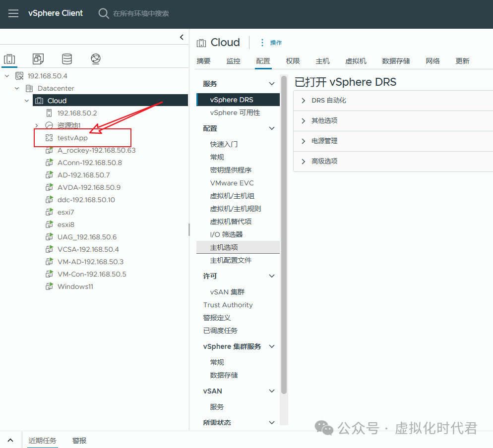493x448 pixels.
Task: Click the settings menu scrollbar
Action: click(284, 234)
